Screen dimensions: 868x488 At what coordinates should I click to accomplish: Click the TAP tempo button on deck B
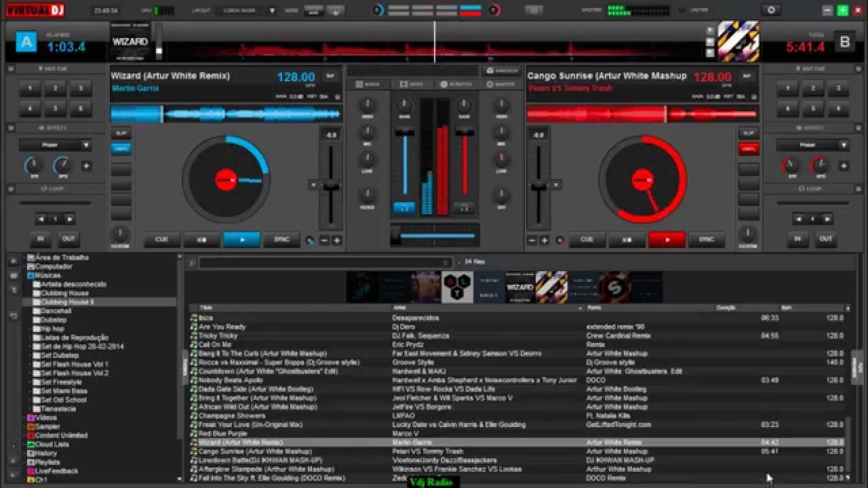747,76
